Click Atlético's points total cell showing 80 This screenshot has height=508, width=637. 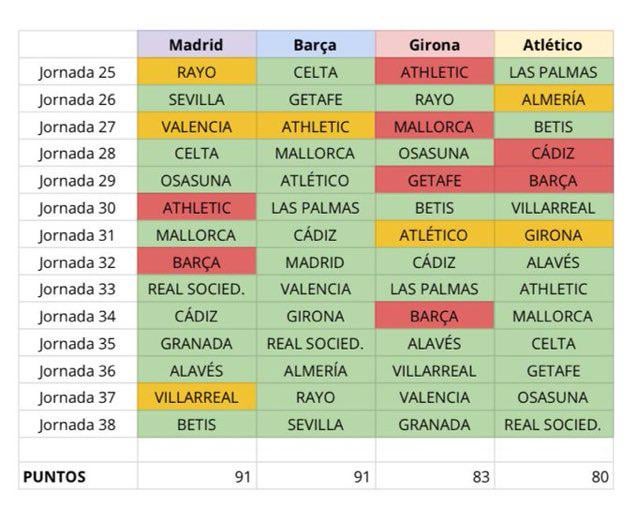pyautogui.click(x=553, y=477)
